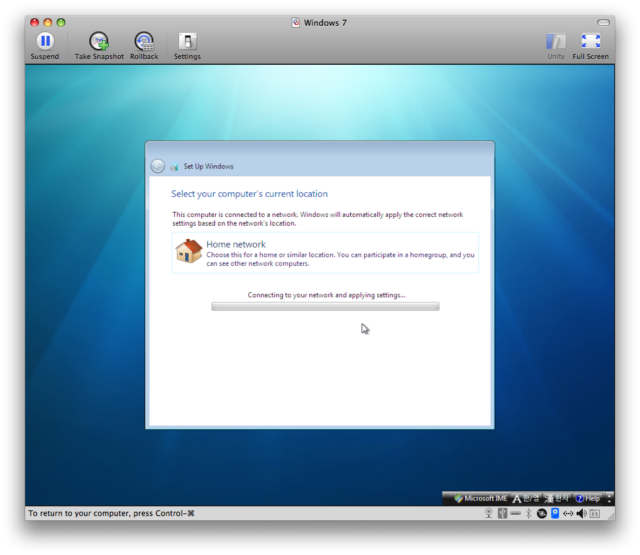The width and height of the screenshot is (640, 555).
Task: Choose the Home network house icon
Action: pos(189,251)
